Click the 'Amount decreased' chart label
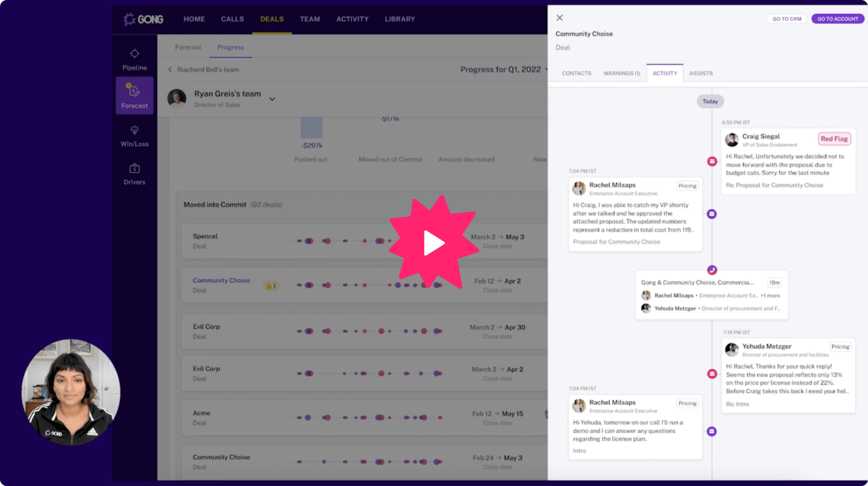The width and height of the screenshot is (868, 486). (x=466, y=160)
